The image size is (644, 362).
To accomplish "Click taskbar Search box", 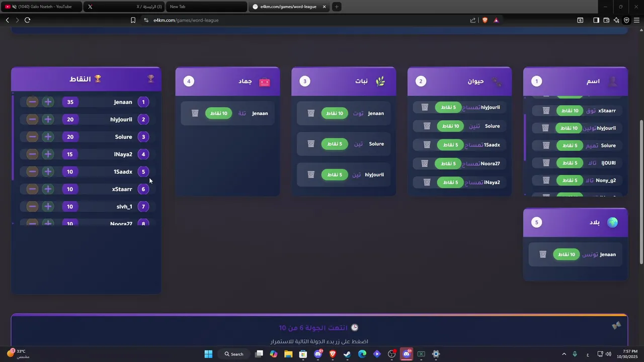I will [234, 354].
